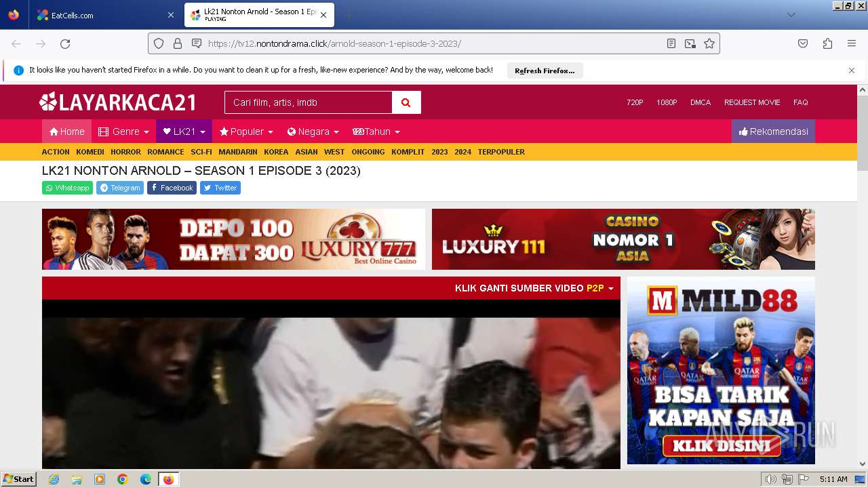
Task: Switch to the EatCells.com tab
Action: (x=105, y=15)
